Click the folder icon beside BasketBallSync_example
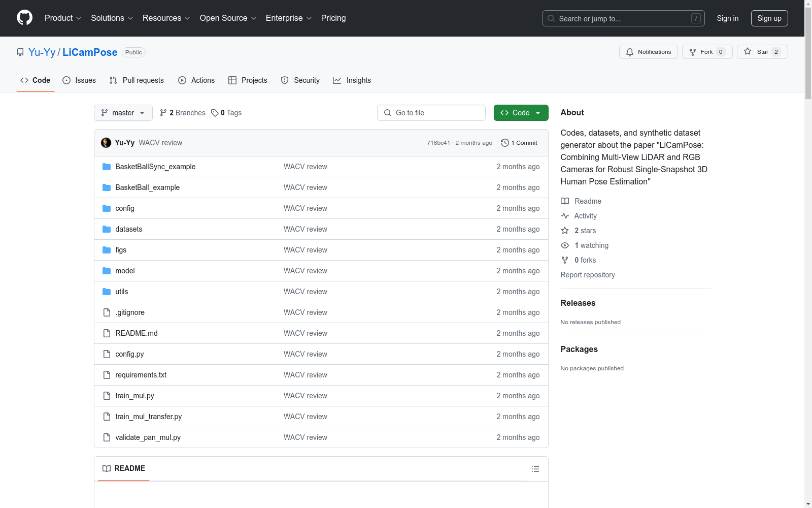Image resolution: width=812 pixels, height=508 pixels. click(107, 167)
